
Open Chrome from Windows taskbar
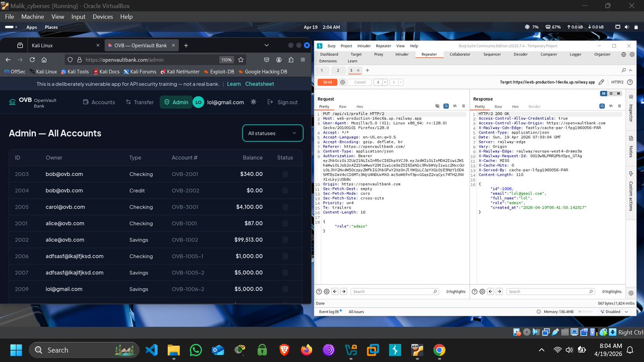point(439,350)
